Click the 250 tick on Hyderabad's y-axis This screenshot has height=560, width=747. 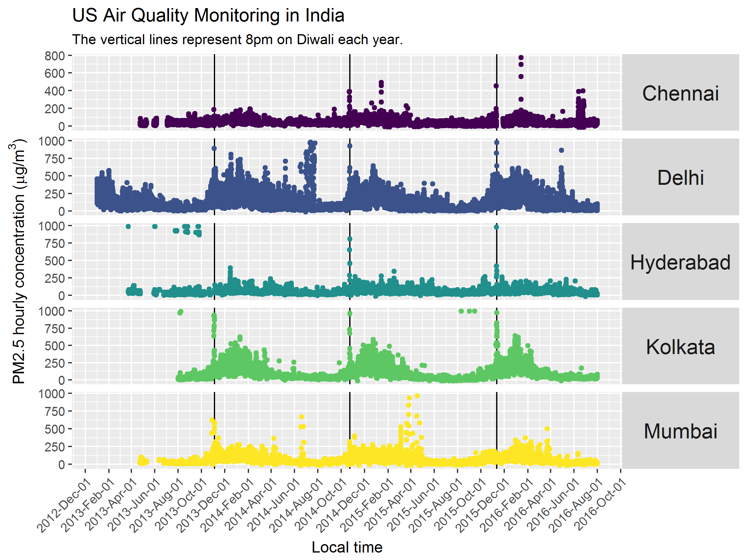point(55,278)
